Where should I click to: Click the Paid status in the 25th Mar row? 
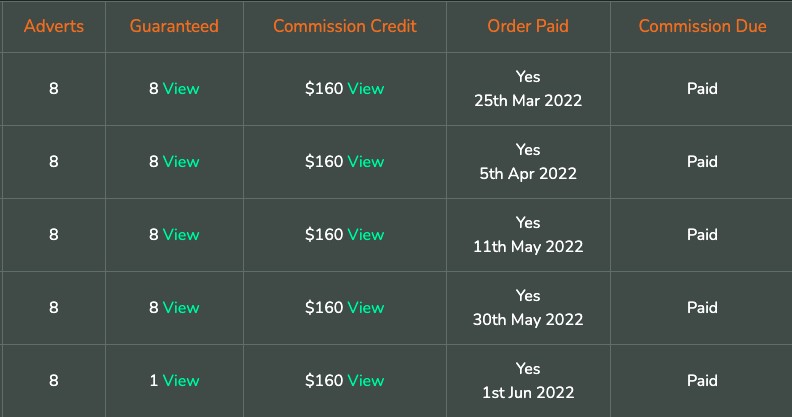tap(702, 89)
